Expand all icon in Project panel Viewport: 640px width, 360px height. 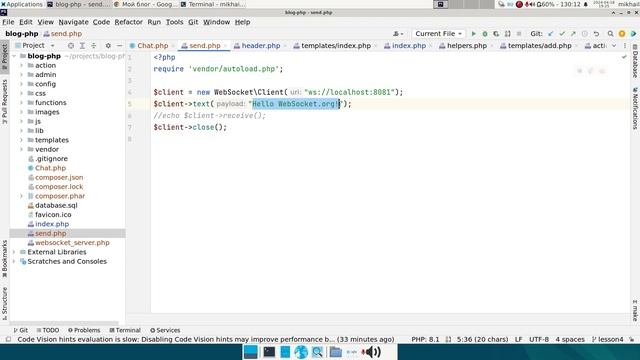82,46
